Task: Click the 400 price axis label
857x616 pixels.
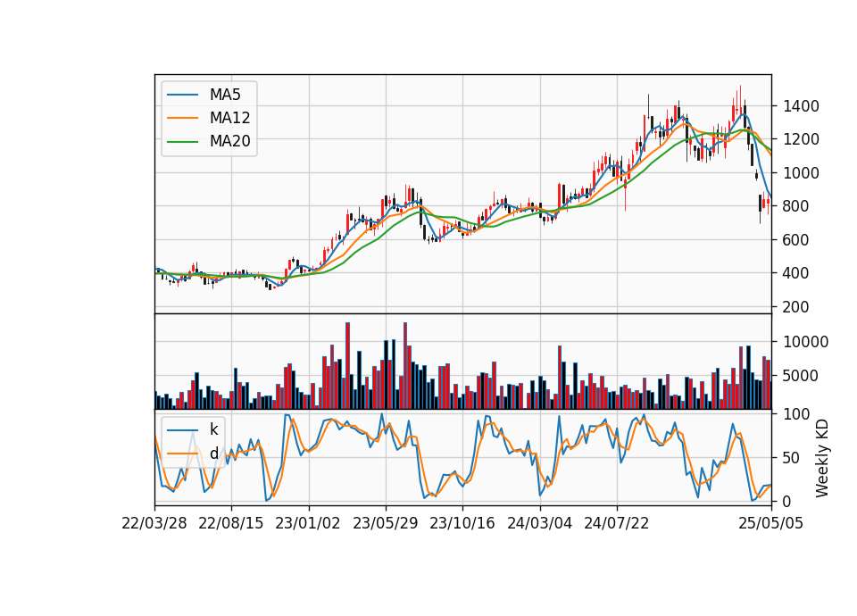Action: click(795, 273)
